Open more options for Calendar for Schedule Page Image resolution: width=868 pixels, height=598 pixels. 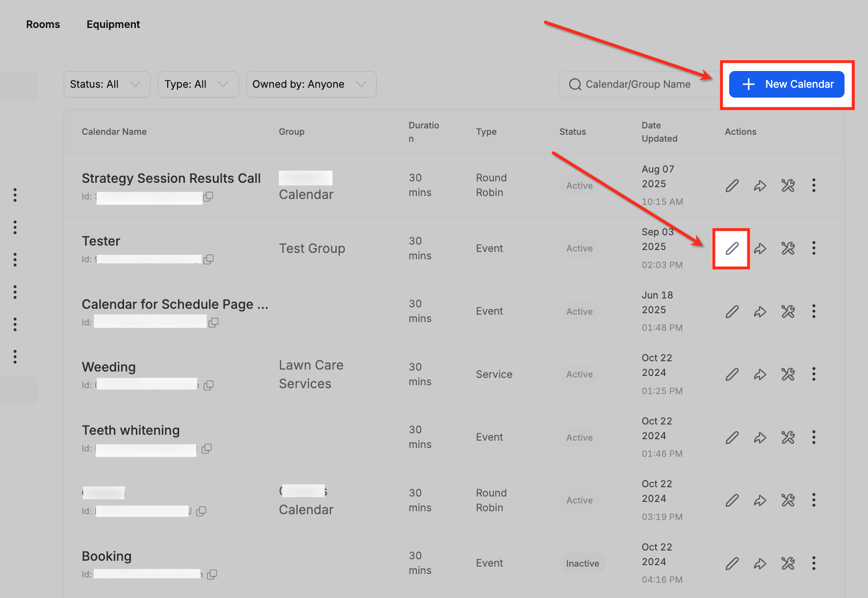tap(814, 311)
